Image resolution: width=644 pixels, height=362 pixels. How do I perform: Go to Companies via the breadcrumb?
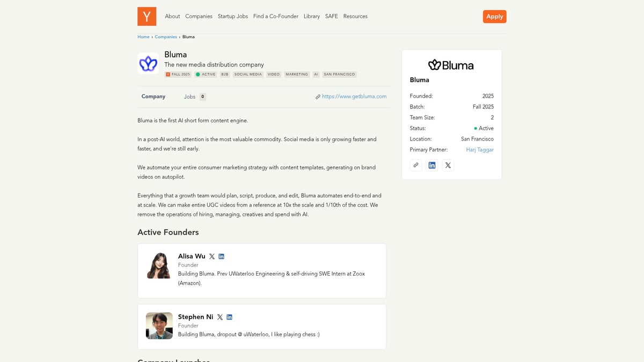point(166,36)
